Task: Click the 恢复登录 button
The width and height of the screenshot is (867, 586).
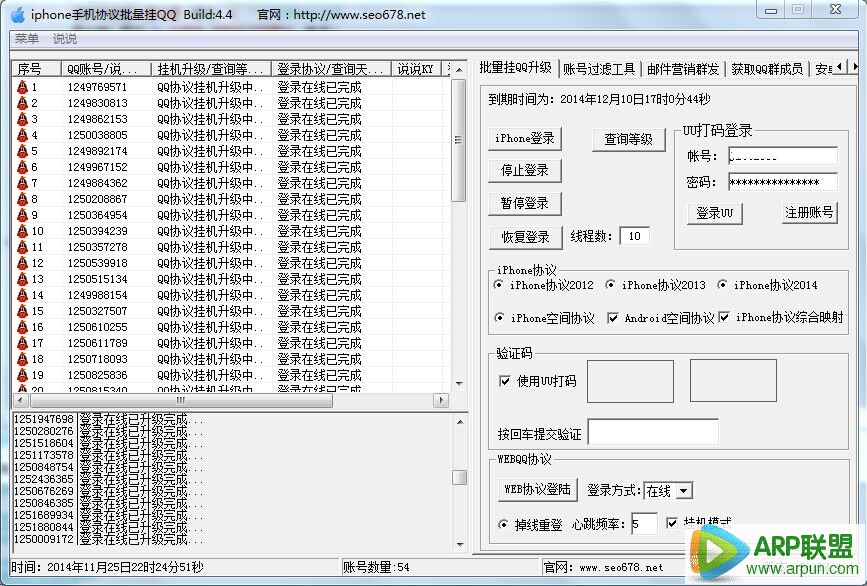Action: click(525, 237)
